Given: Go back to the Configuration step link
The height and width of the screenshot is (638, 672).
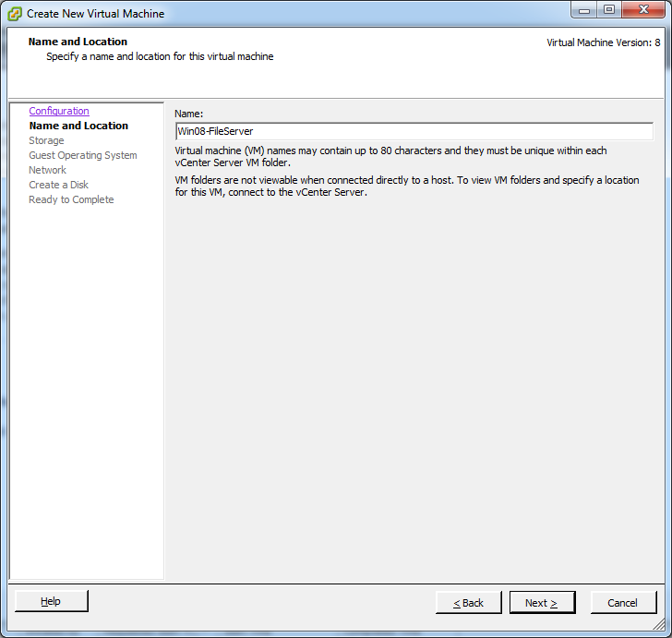Looking at the screenshot, I should click(x=59, y=111).
